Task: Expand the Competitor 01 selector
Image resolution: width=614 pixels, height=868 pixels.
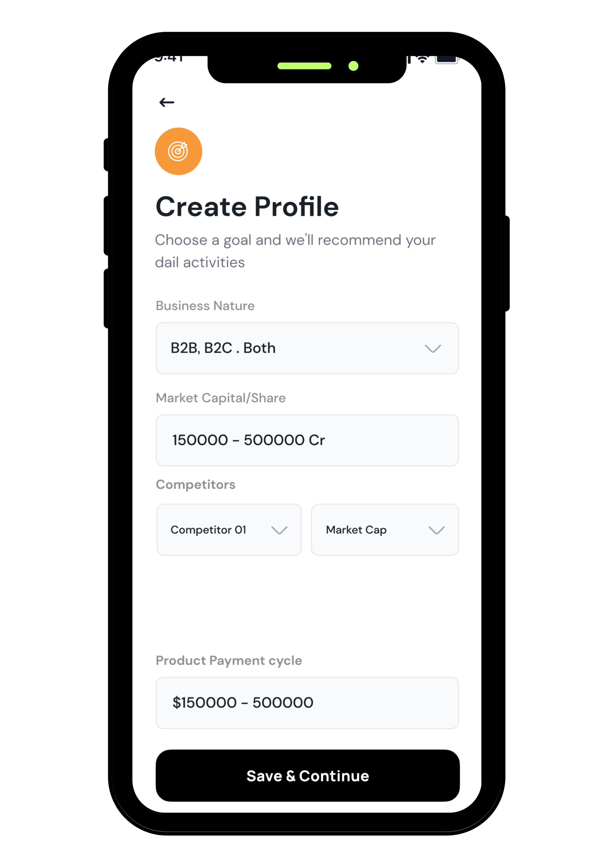Action: (229, 530)
